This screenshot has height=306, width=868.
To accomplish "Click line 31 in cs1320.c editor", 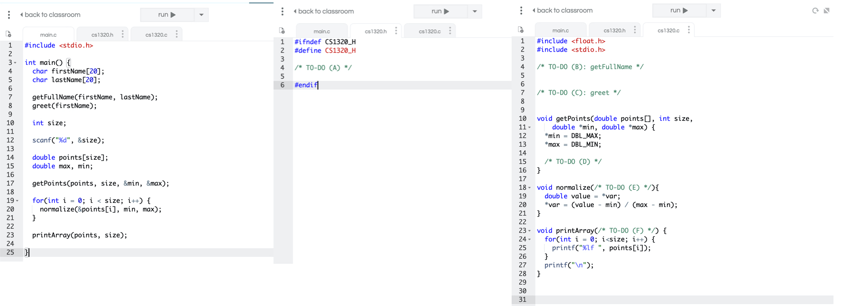I will coord(684,300).
